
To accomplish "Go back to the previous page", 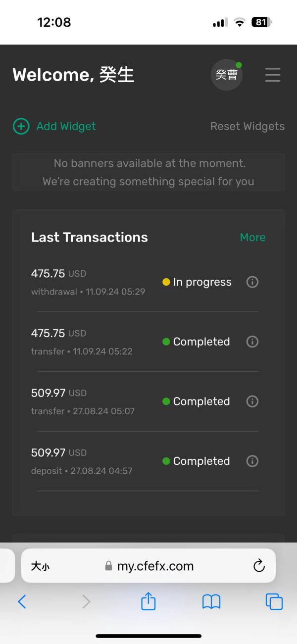I will click(x=22, y=601).
